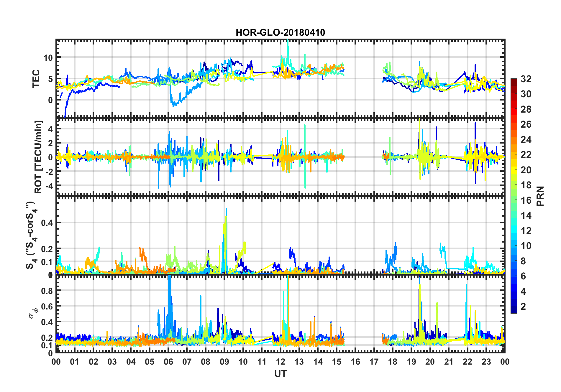561x392 pixels.
Task: Click the 05 hour tick on the UT axis
Action: pos(150,362)
